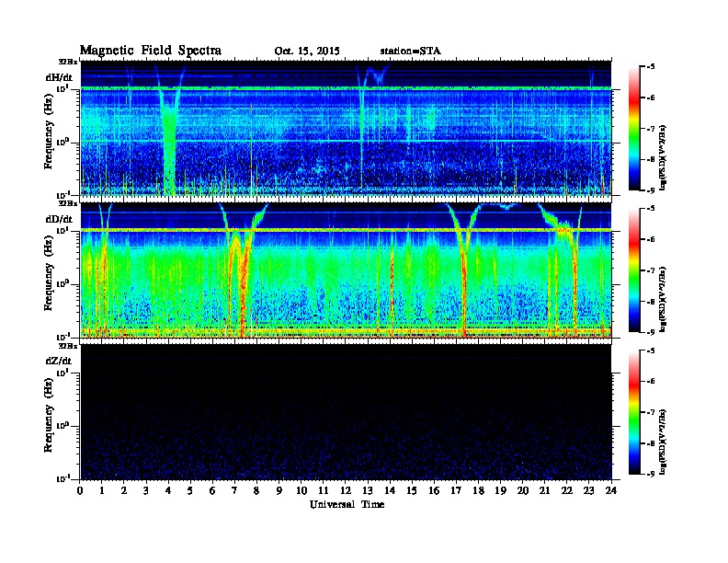
Task: Click the 'dH/dt' panel label
Action: (59, 77)
